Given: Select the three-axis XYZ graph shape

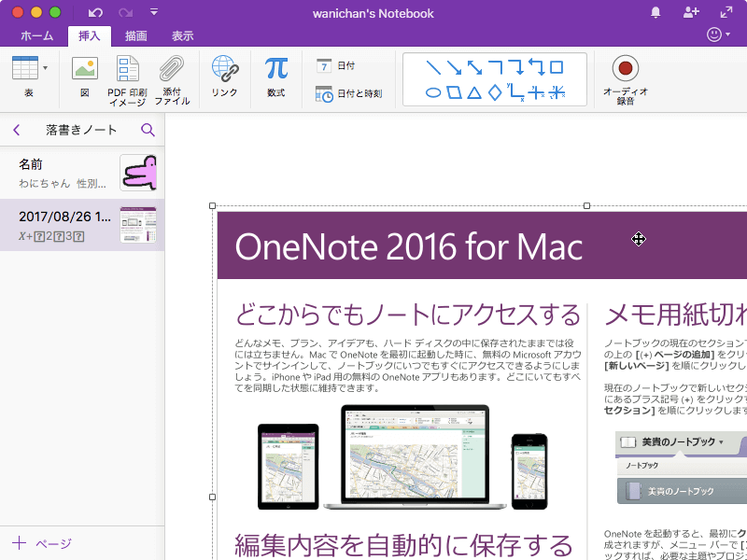Looking at the screenshot, I should [557, 91].
